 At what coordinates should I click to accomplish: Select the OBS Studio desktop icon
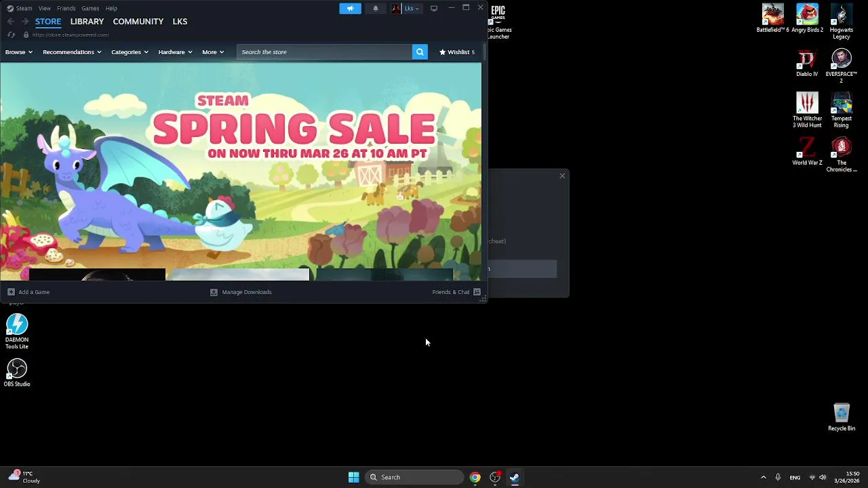[17, 373]
